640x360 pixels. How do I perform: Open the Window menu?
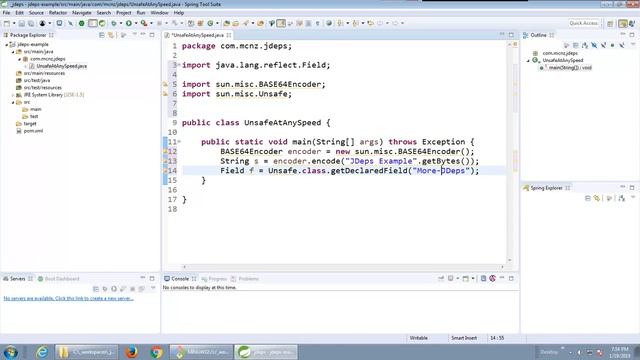pyautogui.click(x=159, y=13)
